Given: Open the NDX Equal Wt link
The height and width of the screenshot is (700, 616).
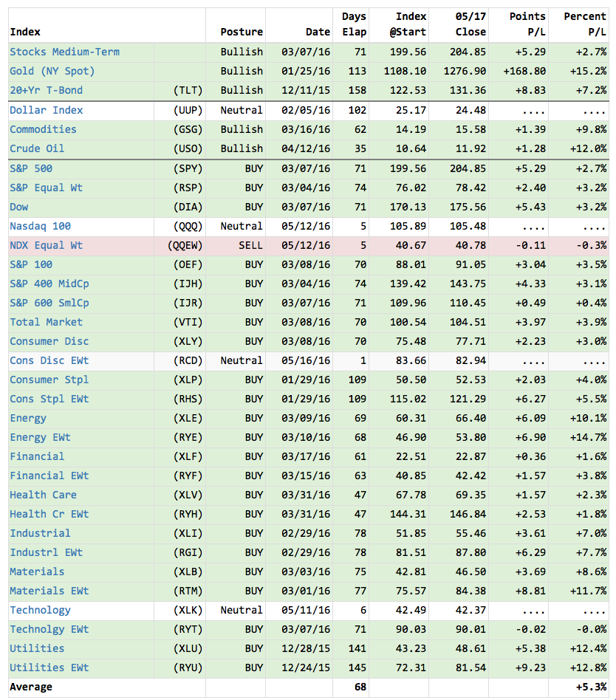Looking at the screenshot, I should tap(46, 245).
